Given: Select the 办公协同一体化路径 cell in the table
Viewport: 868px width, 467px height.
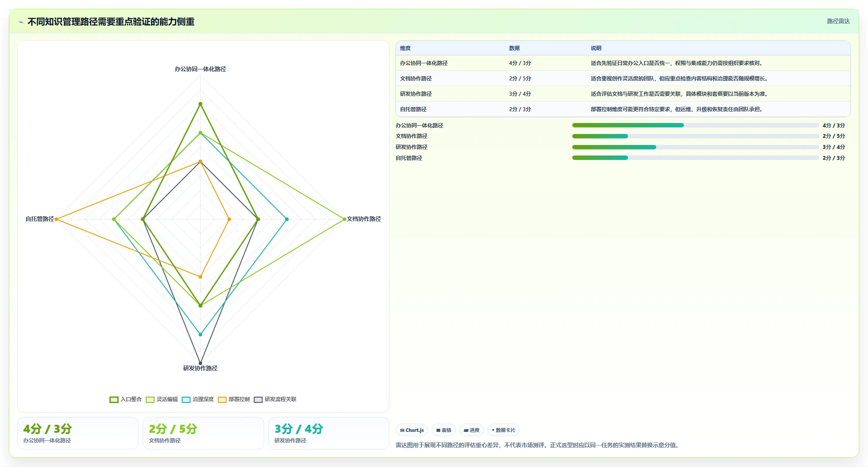Looking at the screenshot, I should click(x=424, y=63).
